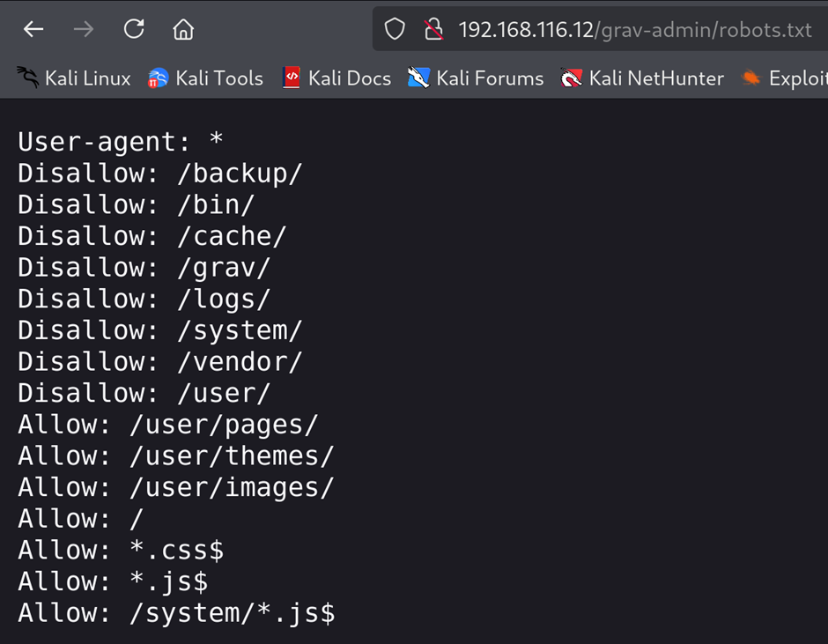828x644 pixels.
Task: Open the Kali Linux bookmark
Action: [74, 78]
